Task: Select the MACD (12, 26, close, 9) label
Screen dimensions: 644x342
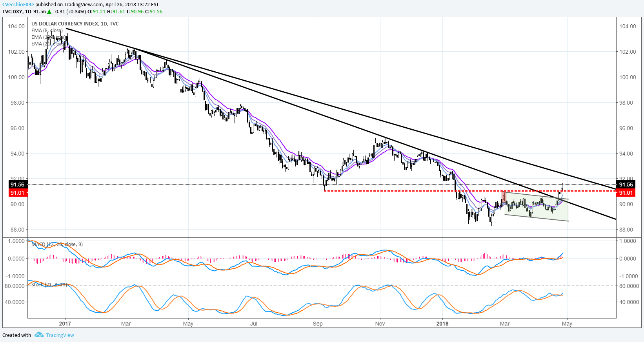Action: click(57, 244)
